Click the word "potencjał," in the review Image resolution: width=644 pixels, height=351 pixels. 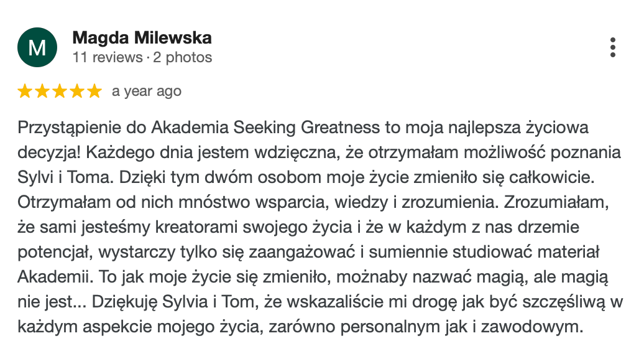click(x=52, y=252)
